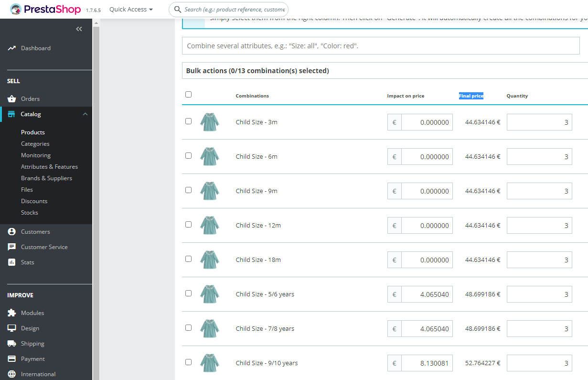
Task: Click the Customers person icon
Action: point(12,232)
